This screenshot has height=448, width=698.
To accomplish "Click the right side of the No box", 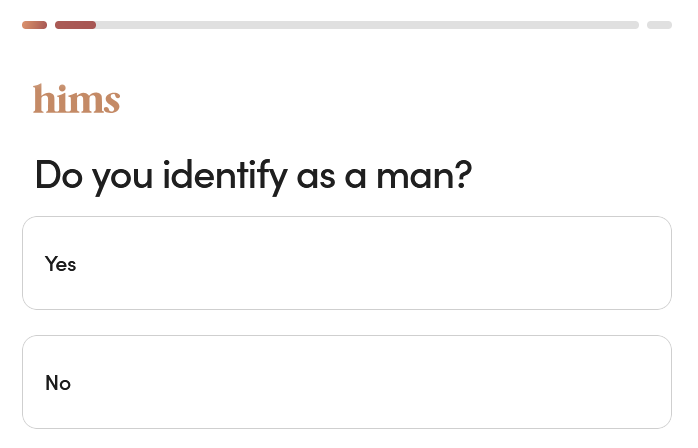I will click(620, 382).
